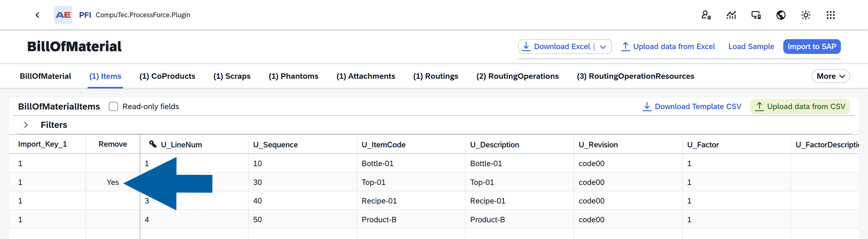Click Upload data from Excel
This screenshot has width=868, height=239.
coord(668,47)
